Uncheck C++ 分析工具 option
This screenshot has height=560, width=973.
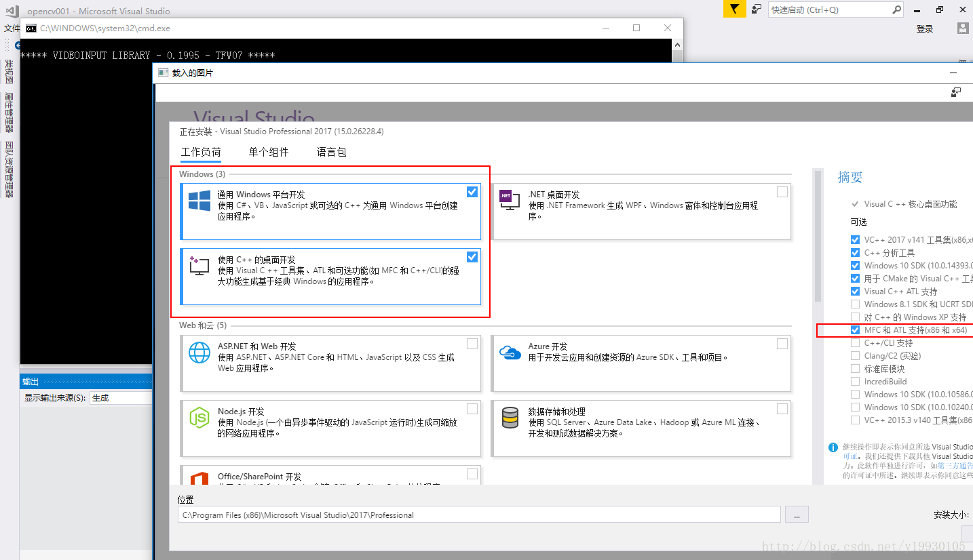[x=855, y=252]
